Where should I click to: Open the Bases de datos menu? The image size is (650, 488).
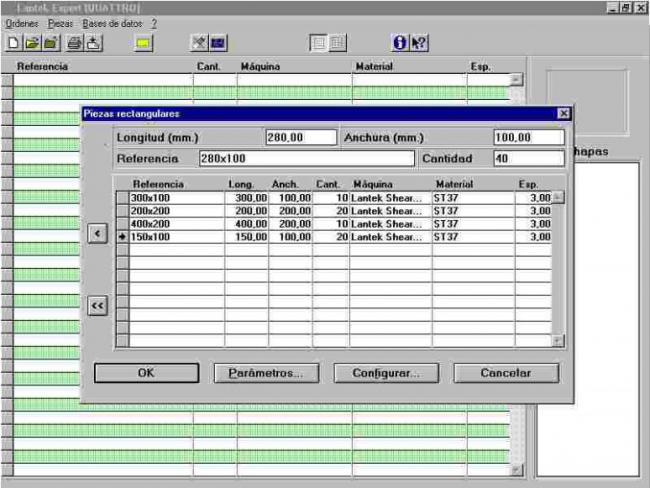click(112, 24)
